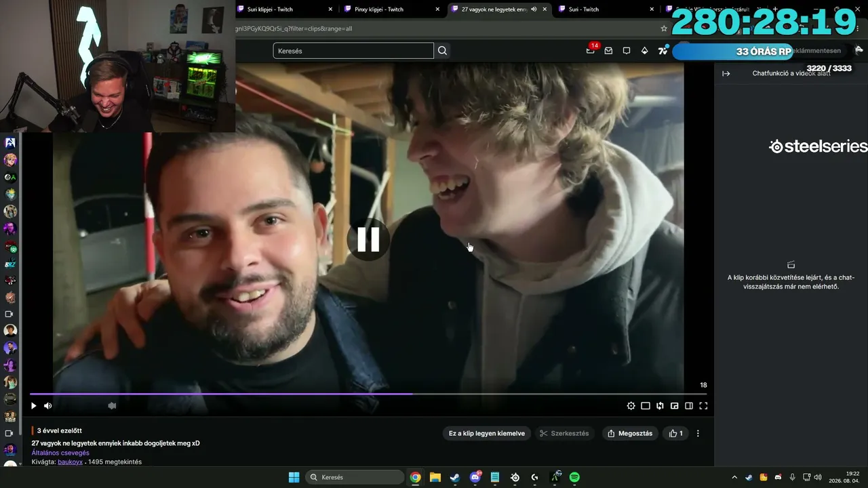Open the Windows Start menu

coord(294,477)
